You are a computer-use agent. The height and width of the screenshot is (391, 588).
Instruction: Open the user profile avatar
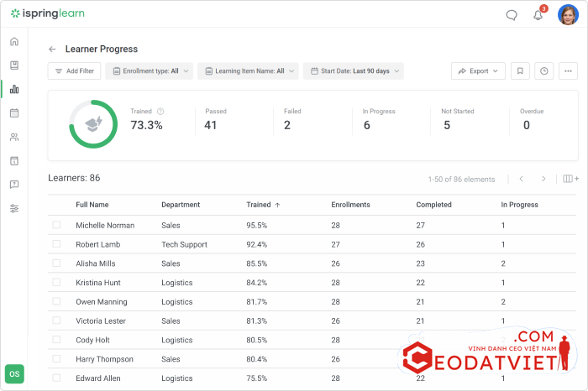[568, 15]
